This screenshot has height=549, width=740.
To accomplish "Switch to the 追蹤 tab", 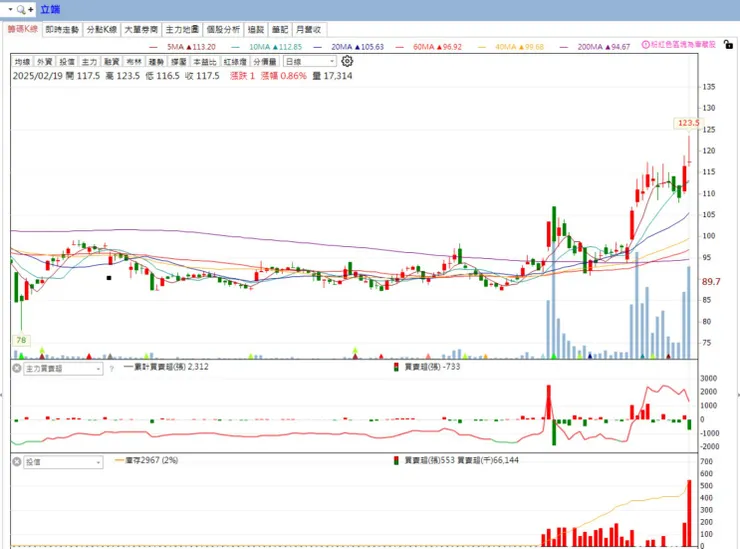I will [x=256, y=30].
